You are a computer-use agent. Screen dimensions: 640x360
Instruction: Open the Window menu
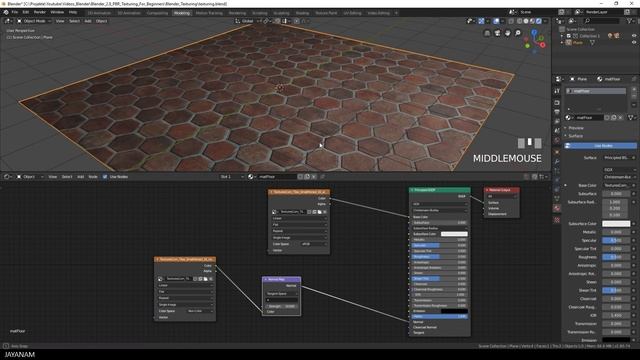pos(57,12)
